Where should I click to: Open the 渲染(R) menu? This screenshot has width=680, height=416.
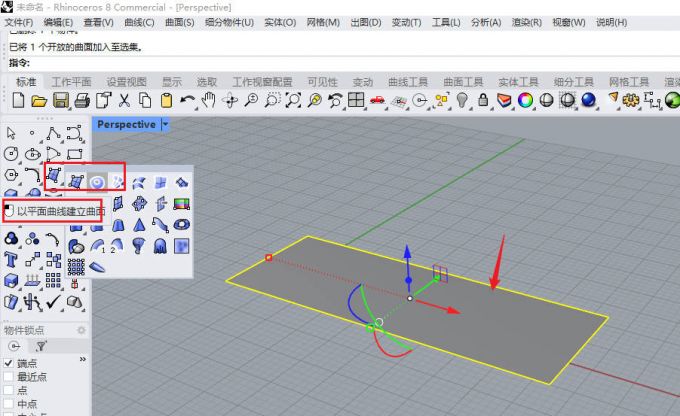pyautogui.click(x=526, y=23)
